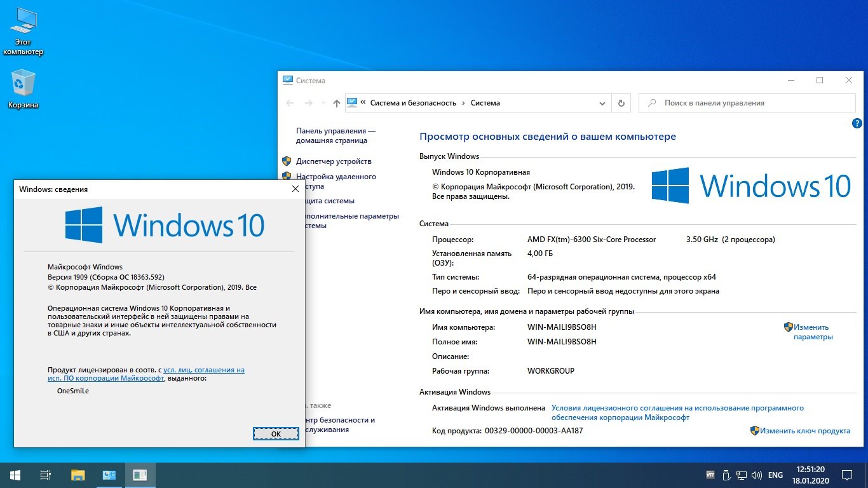The height and width of the screenshot is (488, 868).
Task: Expand the arrow after 'Система и безопасность'
Action: click(x=463, y=103)
